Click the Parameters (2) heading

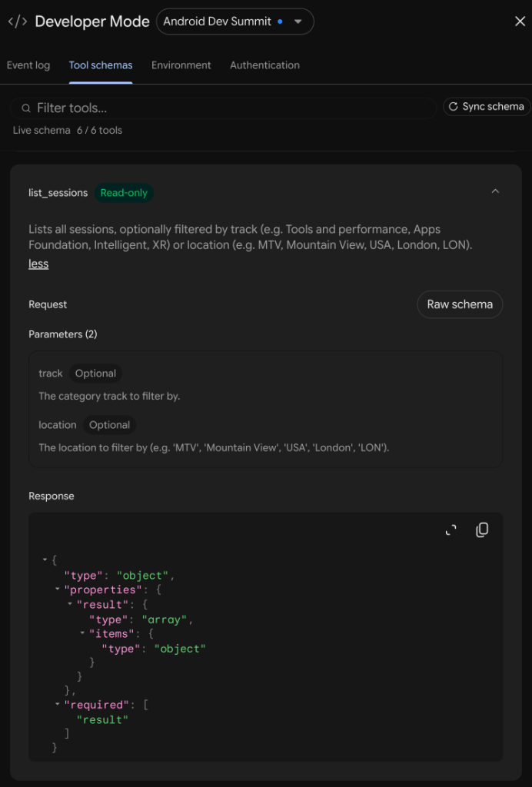63,334
